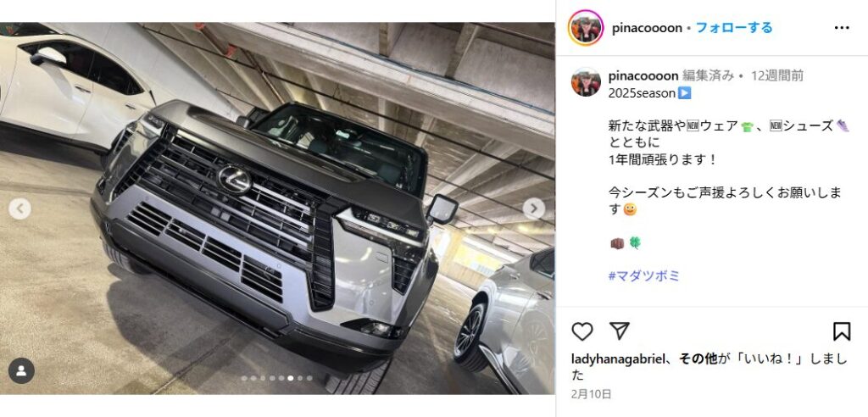Image resolution: width=868 pixels, height=417 pixels.
Task: Open ladyhanagabriel's profile from likes
Action: click(617, 359)
